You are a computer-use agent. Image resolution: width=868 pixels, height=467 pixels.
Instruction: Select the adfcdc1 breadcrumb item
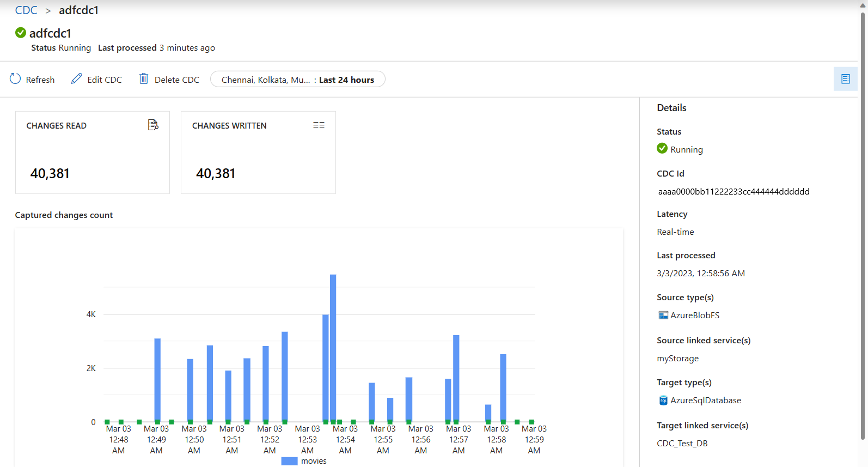(x=78, y=10)
